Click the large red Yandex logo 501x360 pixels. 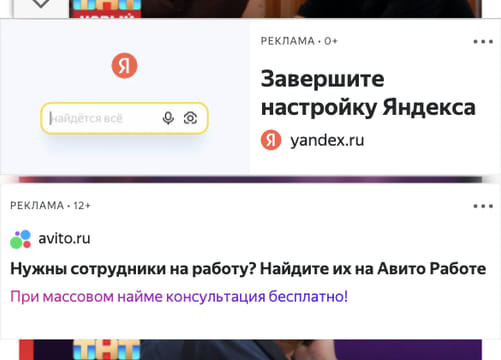pos(124,65)
